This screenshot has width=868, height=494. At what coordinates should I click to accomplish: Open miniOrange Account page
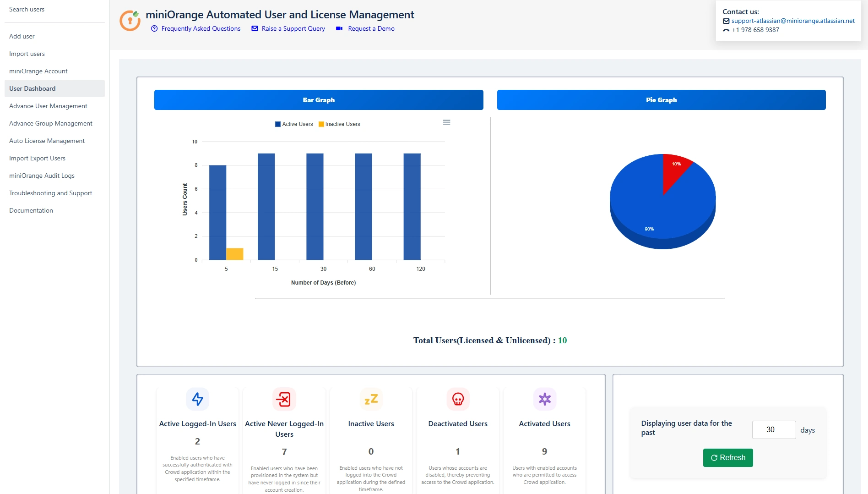click(x=54, y=71)
